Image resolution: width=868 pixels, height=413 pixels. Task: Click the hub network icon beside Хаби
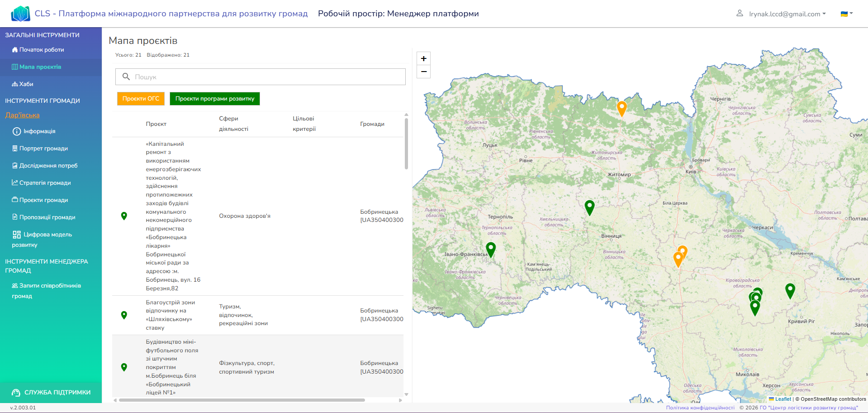(15, 84)
